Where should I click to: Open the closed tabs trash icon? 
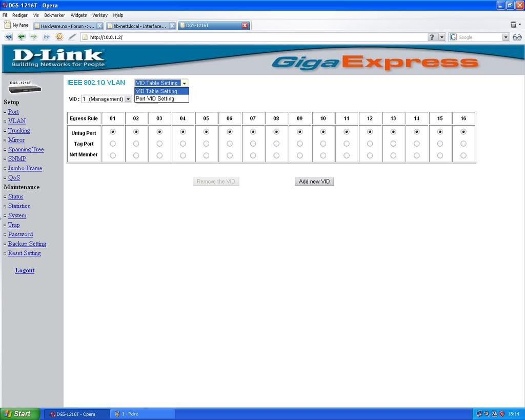513,25
